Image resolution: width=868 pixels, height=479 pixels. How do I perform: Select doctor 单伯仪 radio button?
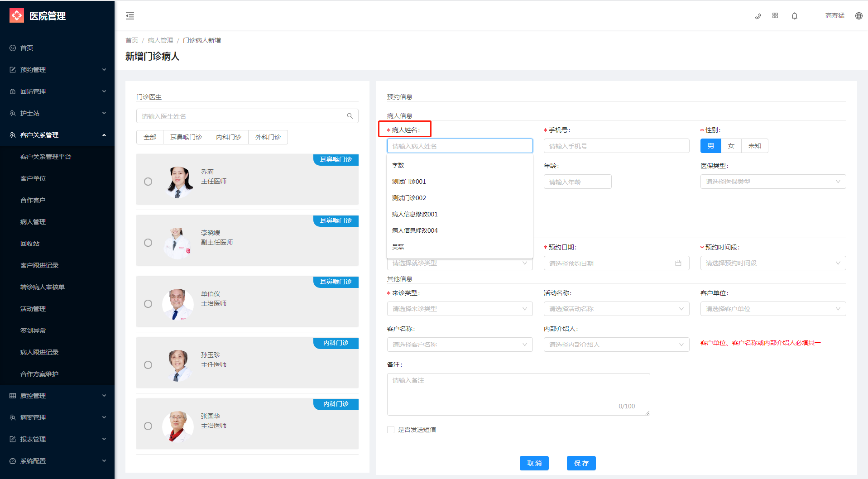(148, 304)
